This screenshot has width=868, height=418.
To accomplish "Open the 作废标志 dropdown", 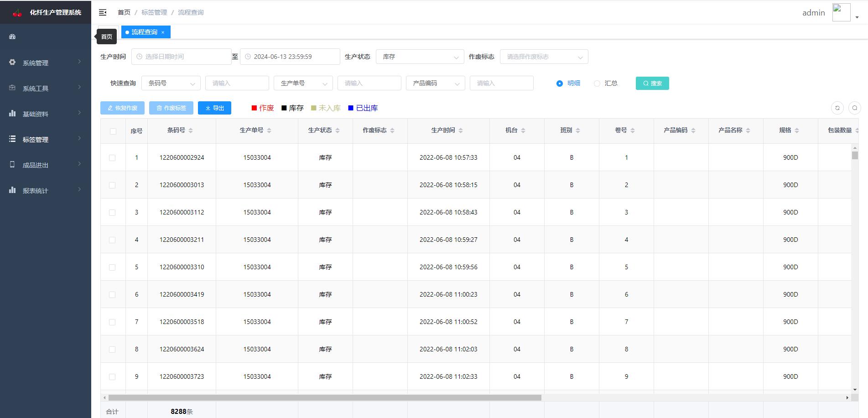I will (544, 57).
